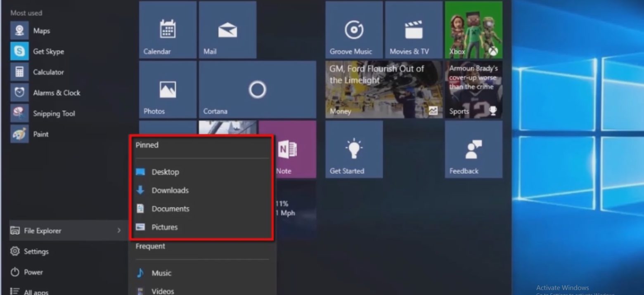Click the Cortana tile
Screen dimensions: 644x295
[x=257, y=90]
